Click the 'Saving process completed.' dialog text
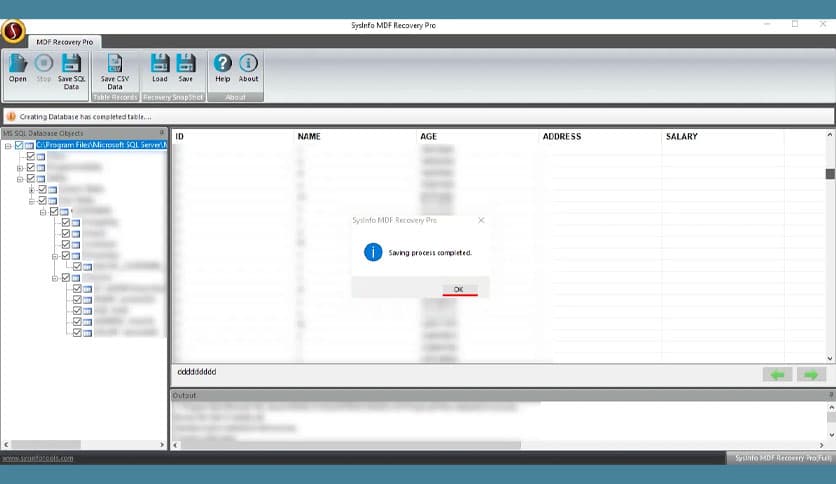 [x=430, y=253]
